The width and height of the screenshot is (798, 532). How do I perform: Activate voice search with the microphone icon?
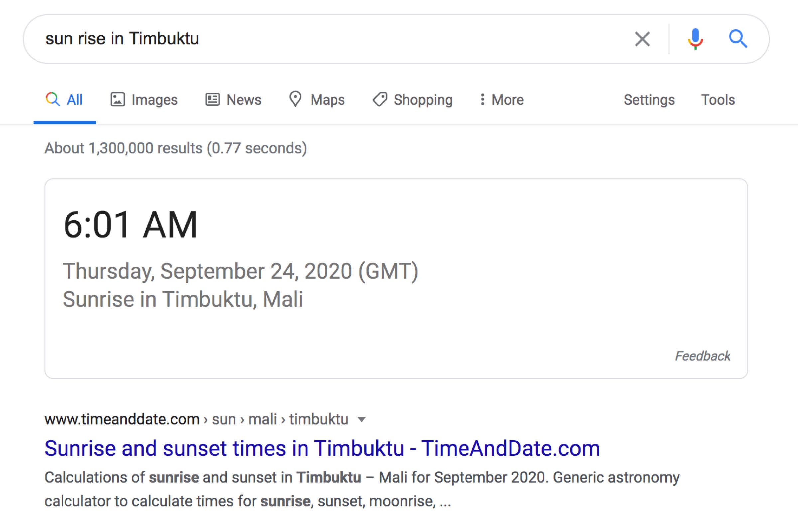[x=695, y=38]
